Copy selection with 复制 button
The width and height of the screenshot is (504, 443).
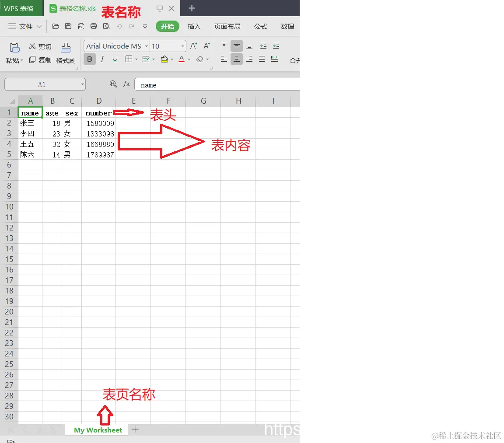pos(40,60)
